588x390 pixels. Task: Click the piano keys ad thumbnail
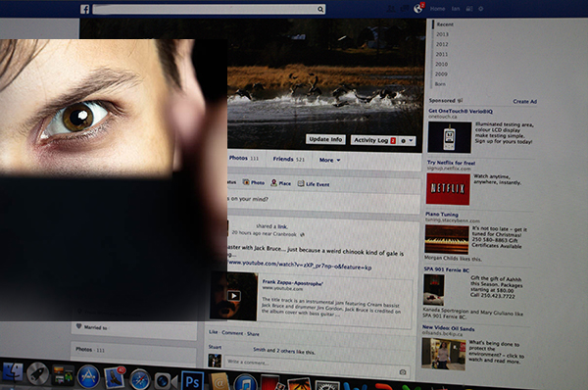(447, 239)
